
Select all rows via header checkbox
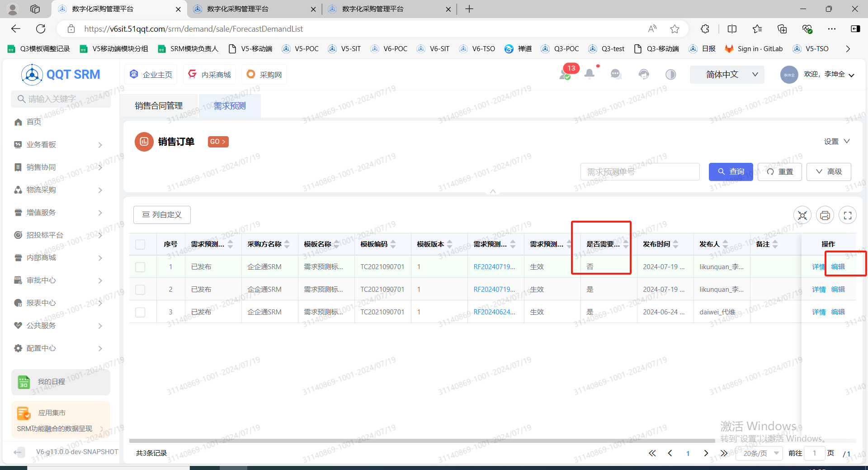tap(140, 244)
